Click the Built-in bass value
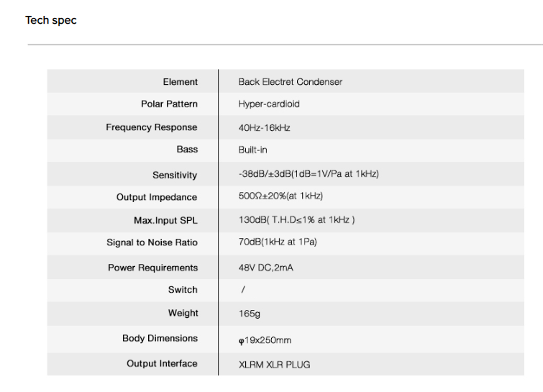 click(x=252, y=150)
